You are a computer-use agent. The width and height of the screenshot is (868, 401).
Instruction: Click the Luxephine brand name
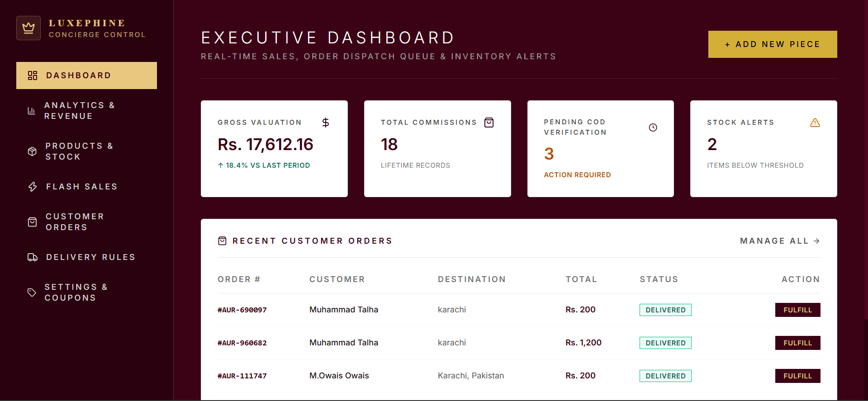pyautogui.click(x=87, y=23)
